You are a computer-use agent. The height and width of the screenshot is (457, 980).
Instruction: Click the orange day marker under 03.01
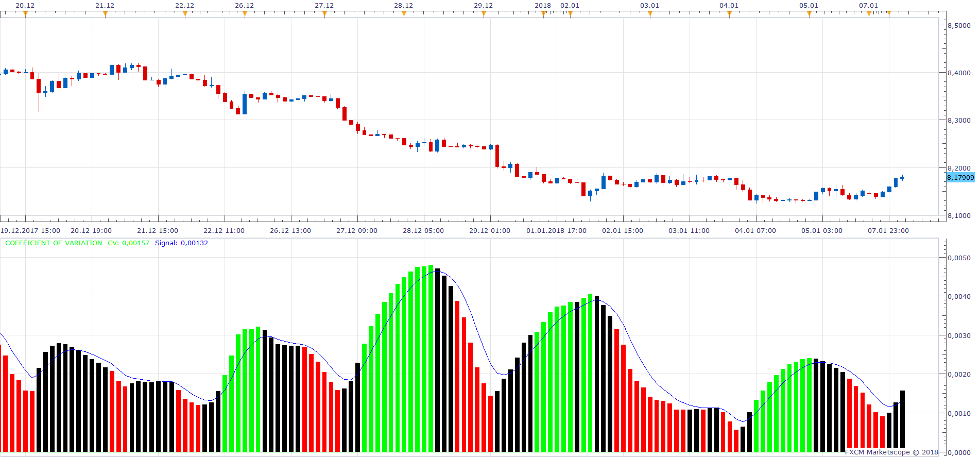click(x=650, y=14)
